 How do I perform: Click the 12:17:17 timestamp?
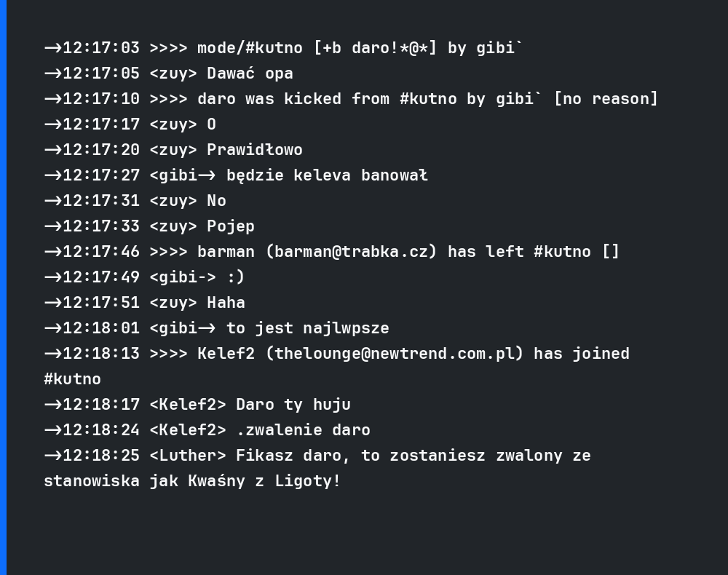tap(100, 124)
